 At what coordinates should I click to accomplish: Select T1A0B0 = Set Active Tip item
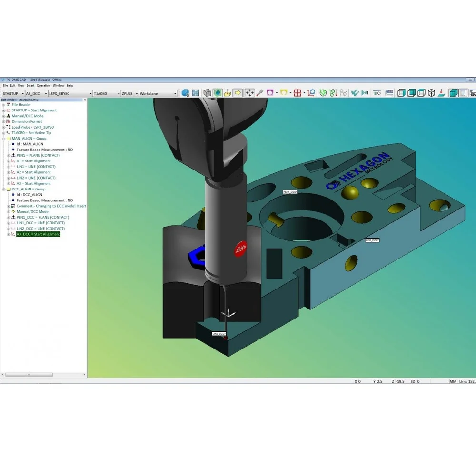tap(31, 133)
